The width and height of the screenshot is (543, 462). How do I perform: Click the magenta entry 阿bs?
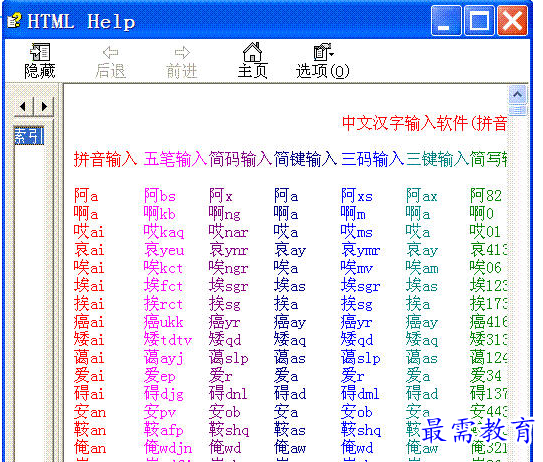[x=160, y=196]
